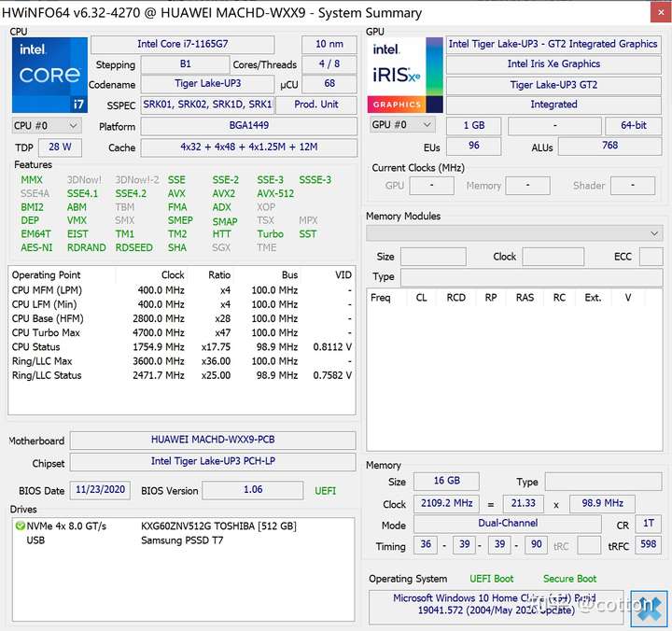
Task: Click the AVX-512 feature label
Action: click(x=275, y=194)
